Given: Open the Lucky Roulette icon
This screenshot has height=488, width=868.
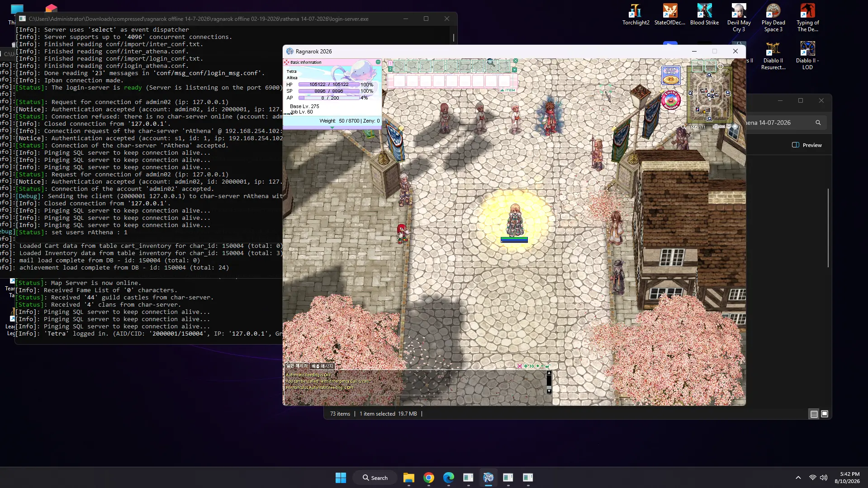Looking at the screenshot, I should coord(671,100).
